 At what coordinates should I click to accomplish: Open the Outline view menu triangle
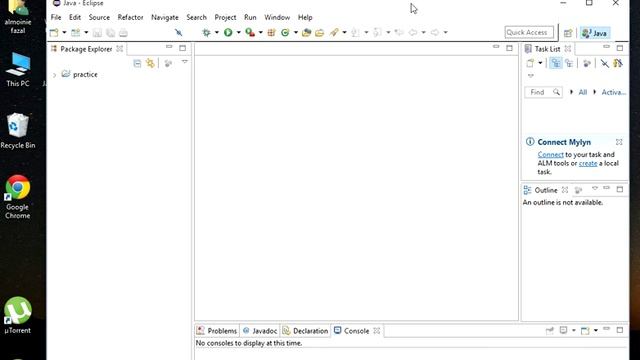(x=595, y=189)
